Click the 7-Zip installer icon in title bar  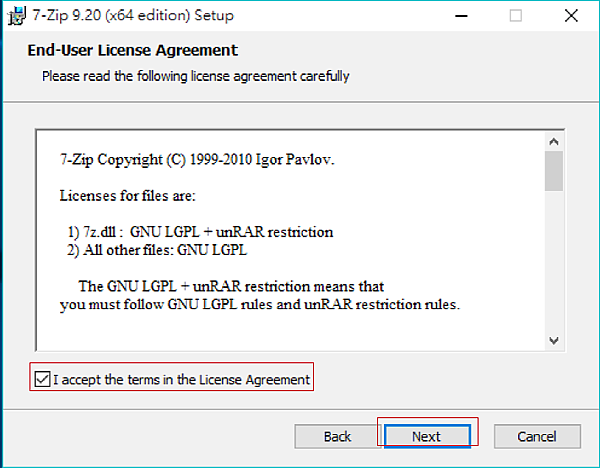[x=17, y=16]
